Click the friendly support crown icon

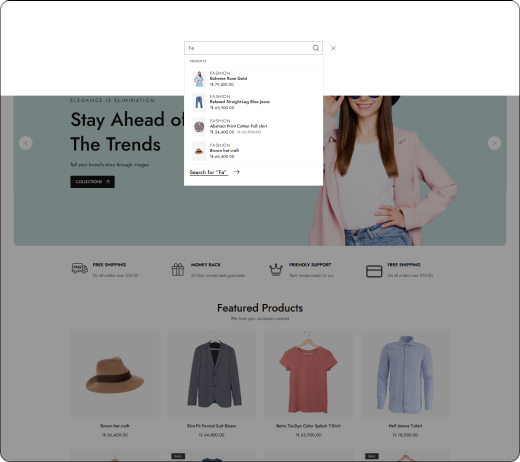(276, 269)
